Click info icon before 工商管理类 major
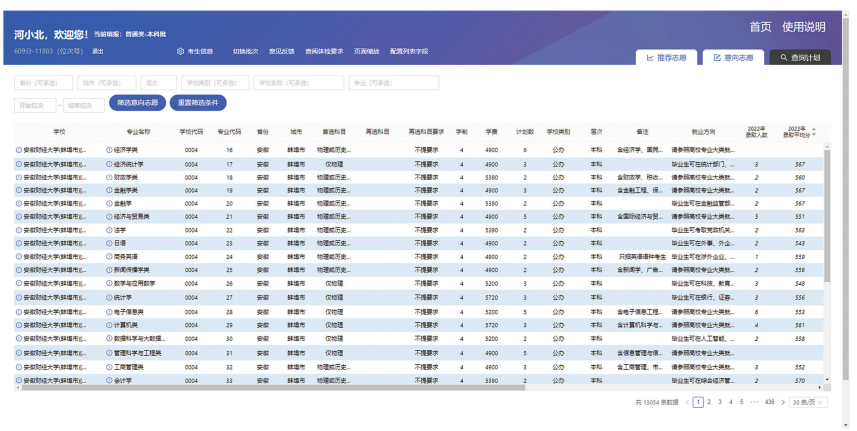This screenshot has height=431, width=857. (x=109, y=368)
